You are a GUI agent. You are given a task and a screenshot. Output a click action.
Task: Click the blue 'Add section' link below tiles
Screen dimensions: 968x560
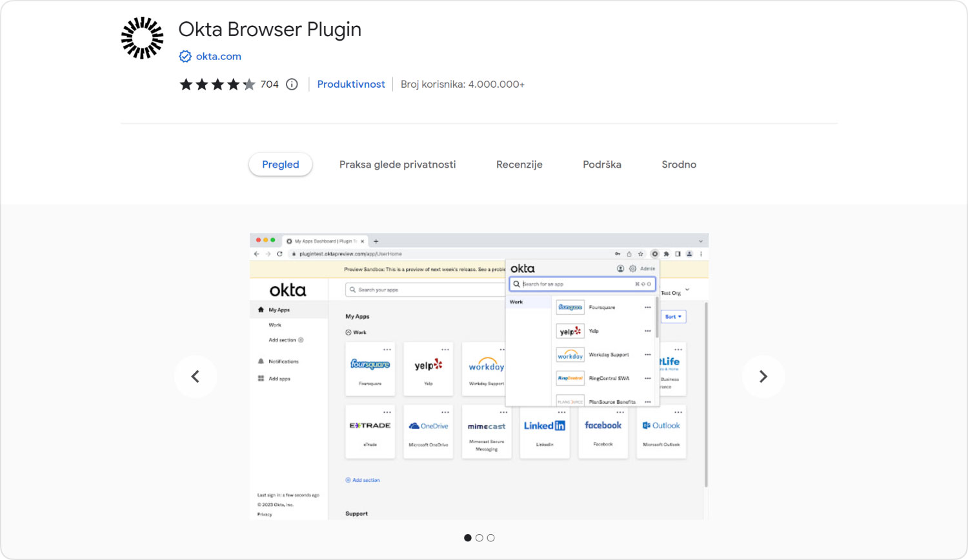363,480
